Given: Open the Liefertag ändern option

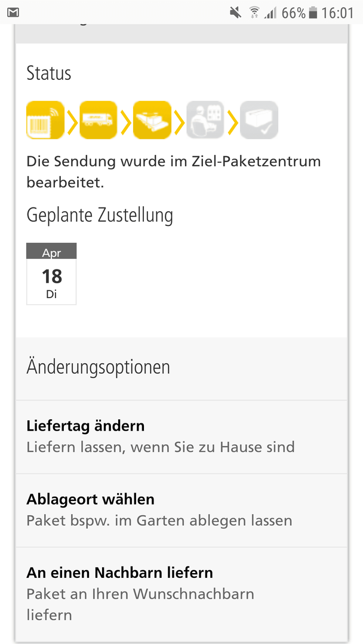Looking at the screenshot, I should (181, 437).
